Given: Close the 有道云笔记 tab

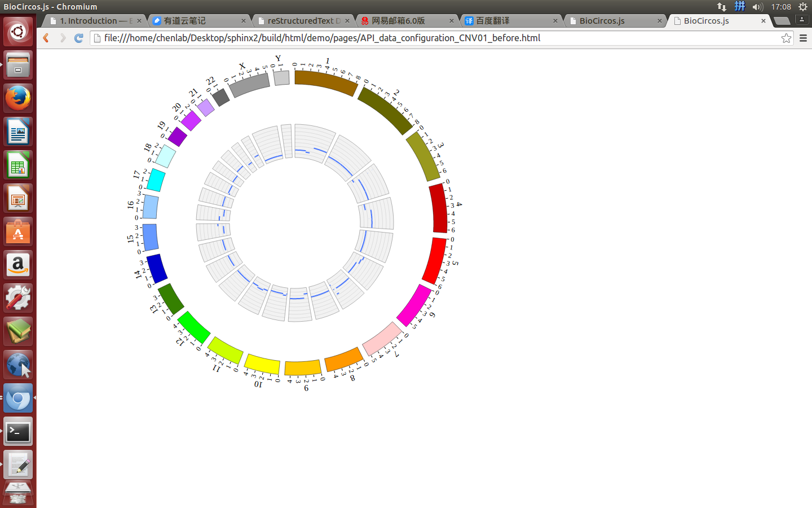Looking at the screenshot, I should 244,21.
